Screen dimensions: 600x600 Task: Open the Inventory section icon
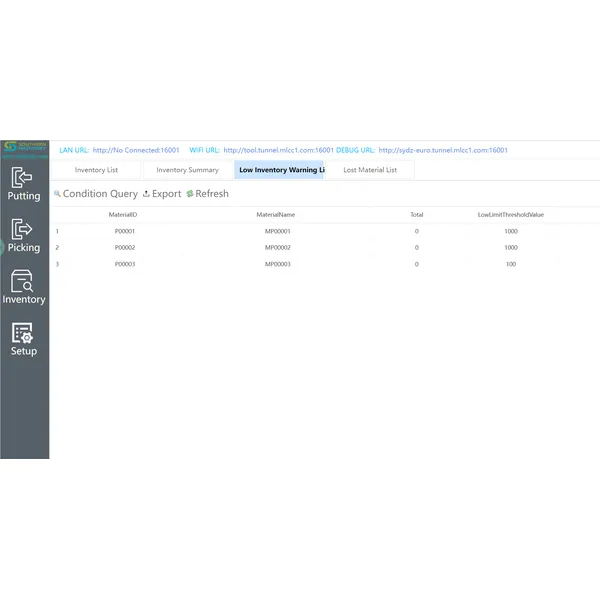click(22, 280)
